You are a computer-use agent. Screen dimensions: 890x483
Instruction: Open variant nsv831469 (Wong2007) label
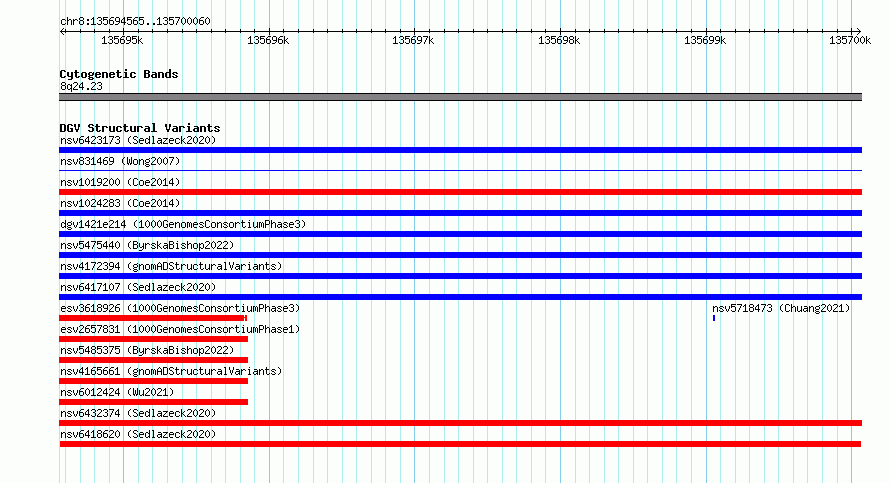click(120, 161)
